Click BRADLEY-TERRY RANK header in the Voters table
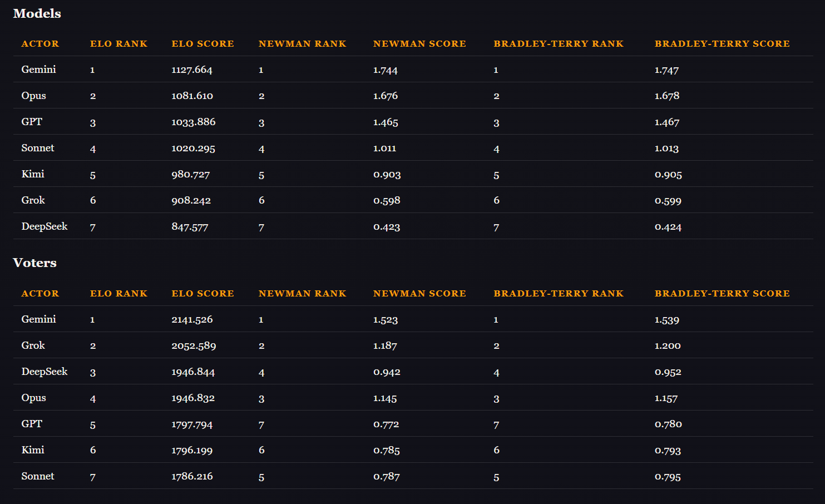The width and height of the screenshot is (825, 504). (559, 293)
